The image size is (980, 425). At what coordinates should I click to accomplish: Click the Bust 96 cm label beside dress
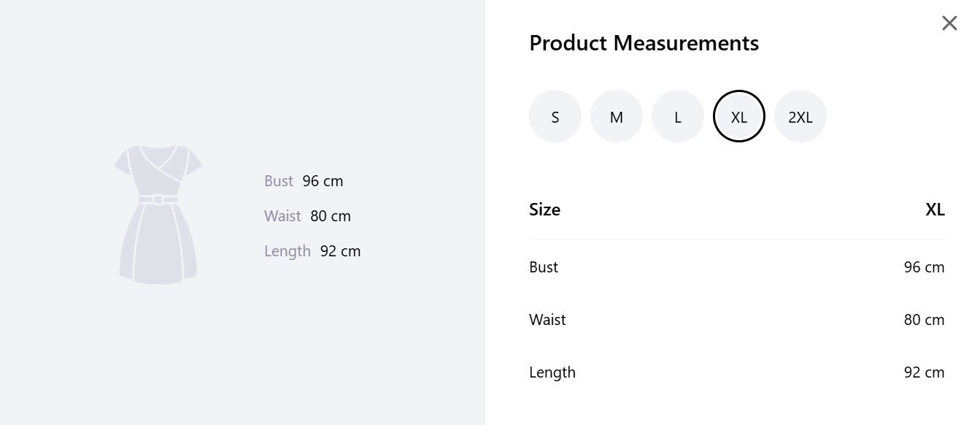click(x=304, y=181)
